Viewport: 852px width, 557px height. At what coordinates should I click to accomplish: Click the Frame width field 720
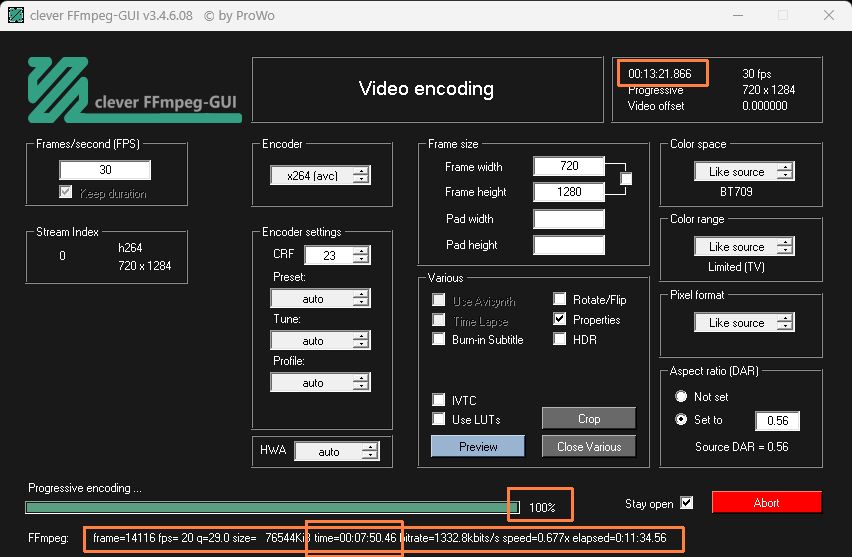click(x=569, y=166)
